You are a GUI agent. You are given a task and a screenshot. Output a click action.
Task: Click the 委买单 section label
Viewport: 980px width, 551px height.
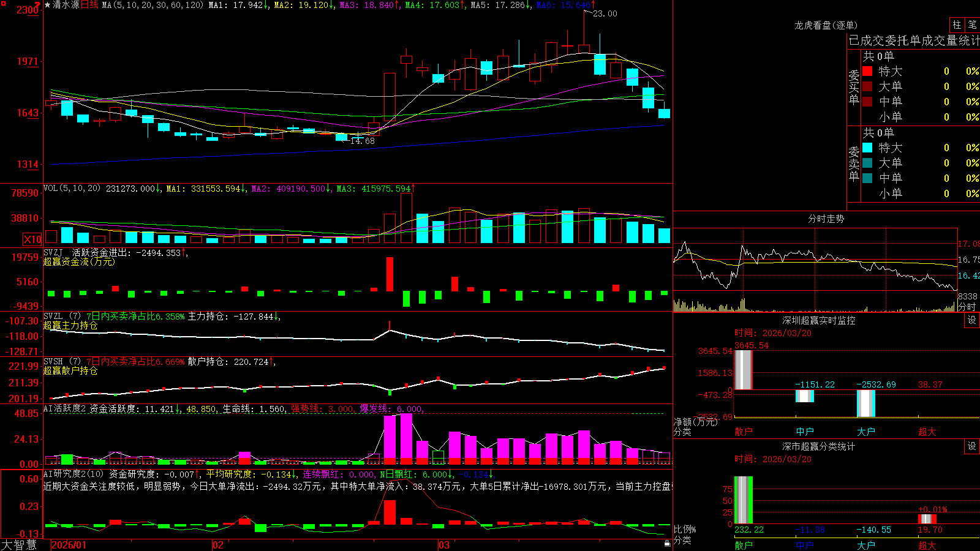point(854,88)
